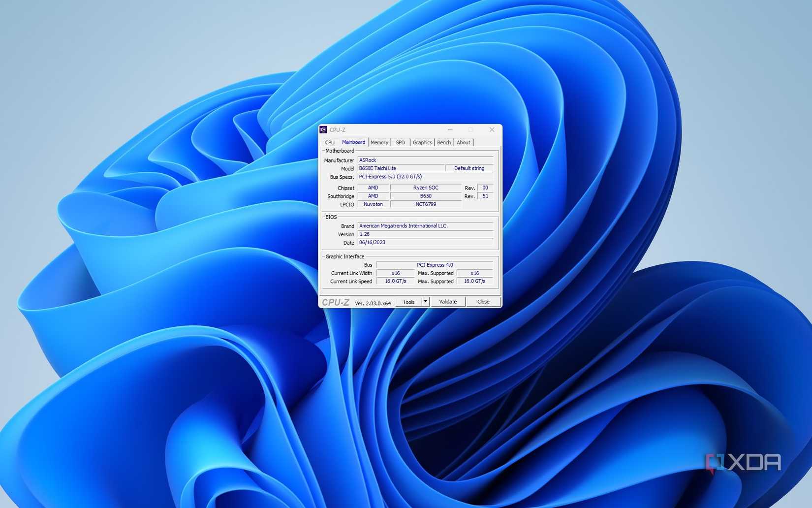Image resolution: width=812 pixels, height=508 pixels.
Task: Click the Default string field
Action: pos(469,168)
